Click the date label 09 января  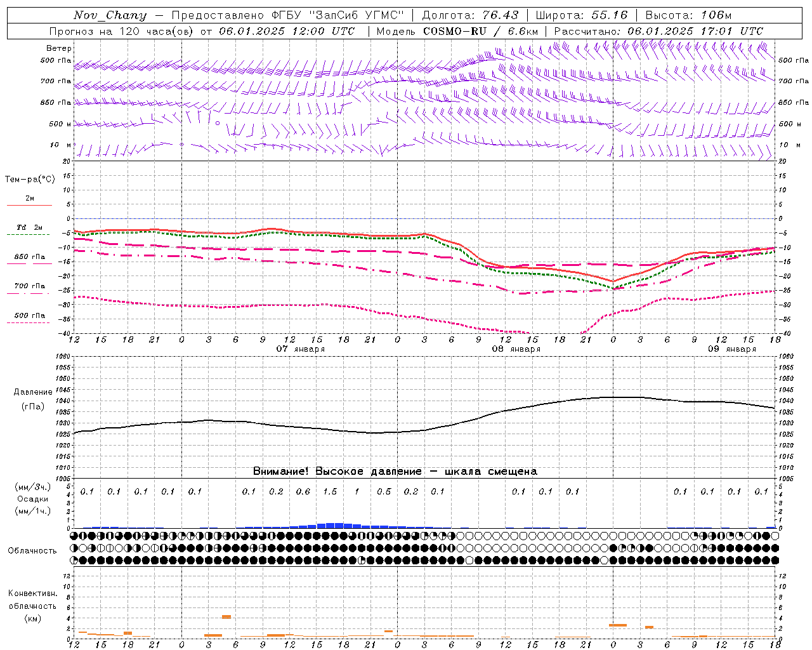[x=732, y=348]
